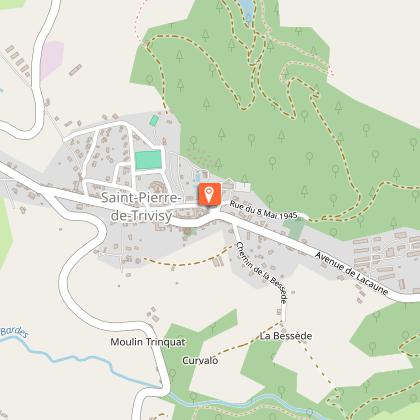420x420 pixels.
Task: Click the small turquoise pitch near forest
Action: pyautogui.click(x=154, y=120)
